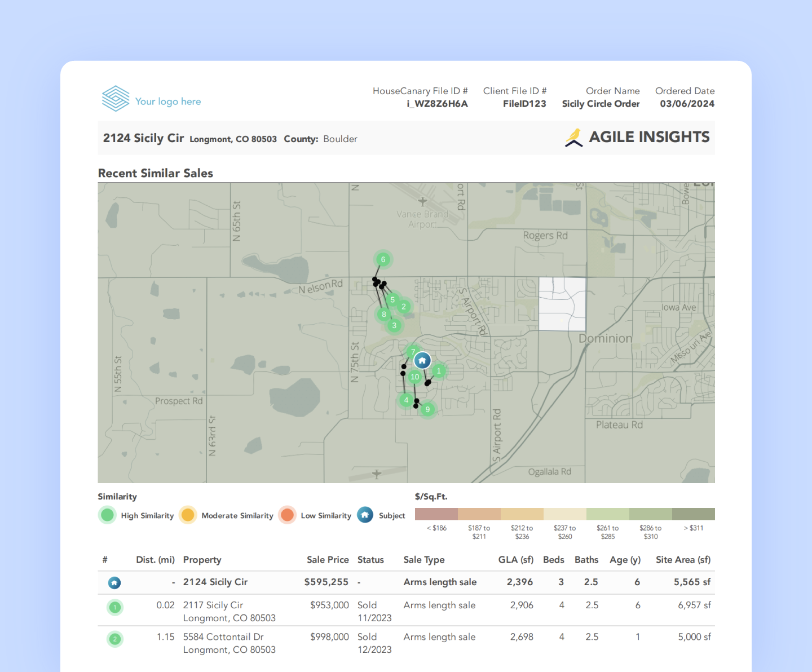812x672 pixels.
Task: Click the home icon beside 2124 Sicily Cir row
Action: coord(114,582)
